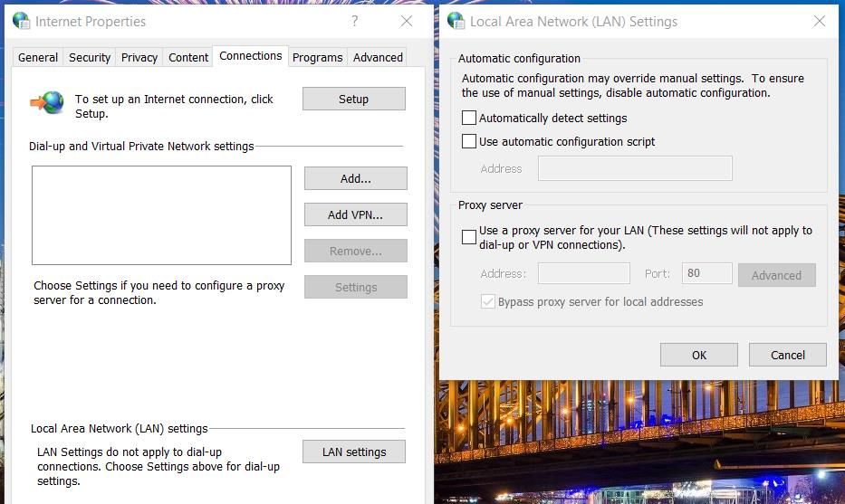Click the 'Dial-up and Virtual Private Network settings' label
Screen dimensions: 845x504
click(141, 147)
